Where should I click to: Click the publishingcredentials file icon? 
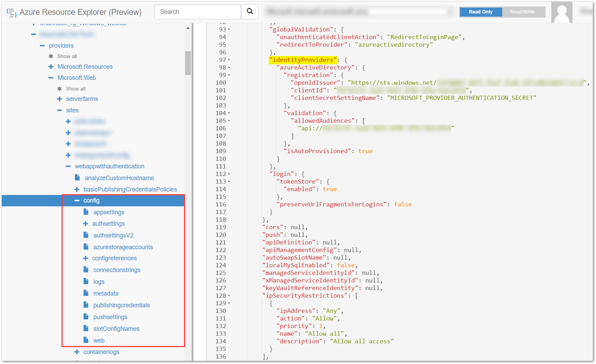point(86,305)
